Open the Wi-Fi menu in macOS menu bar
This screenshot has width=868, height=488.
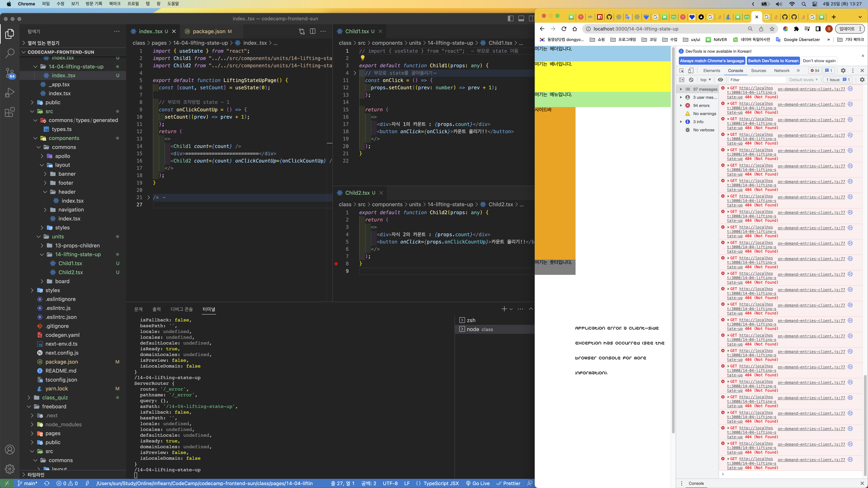[x=792, y=4]
